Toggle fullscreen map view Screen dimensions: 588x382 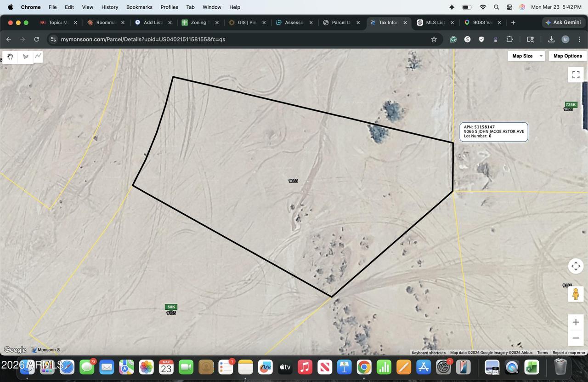tap(576, 74)
